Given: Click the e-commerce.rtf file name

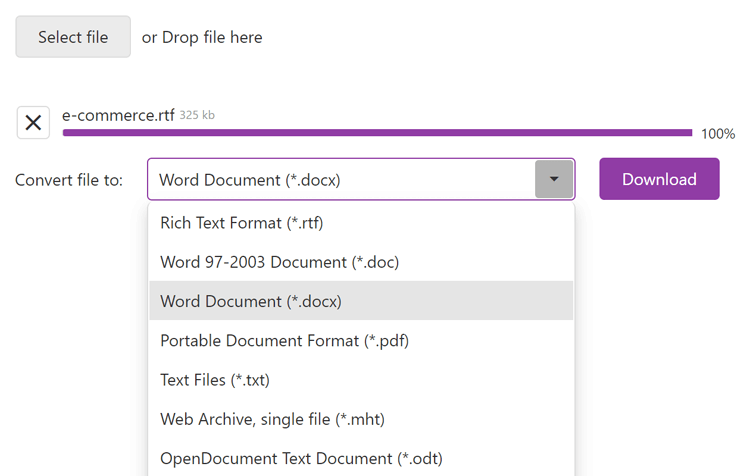Looking at the screenshot, I should pos(118,115).
